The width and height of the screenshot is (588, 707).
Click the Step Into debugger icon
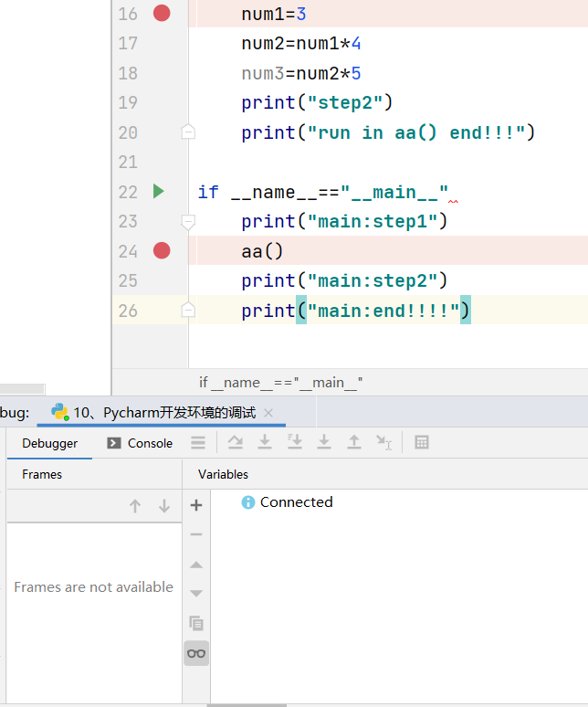(x=265, y=442)
